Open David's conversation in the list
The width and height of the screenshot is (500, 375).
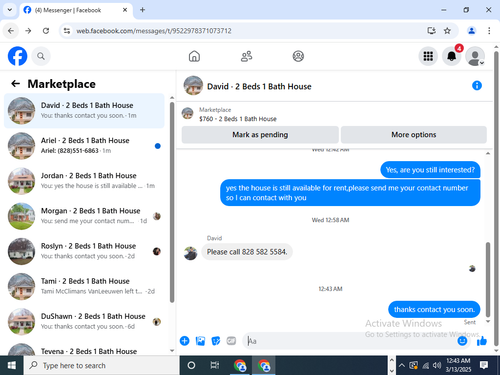click(84, 111)
